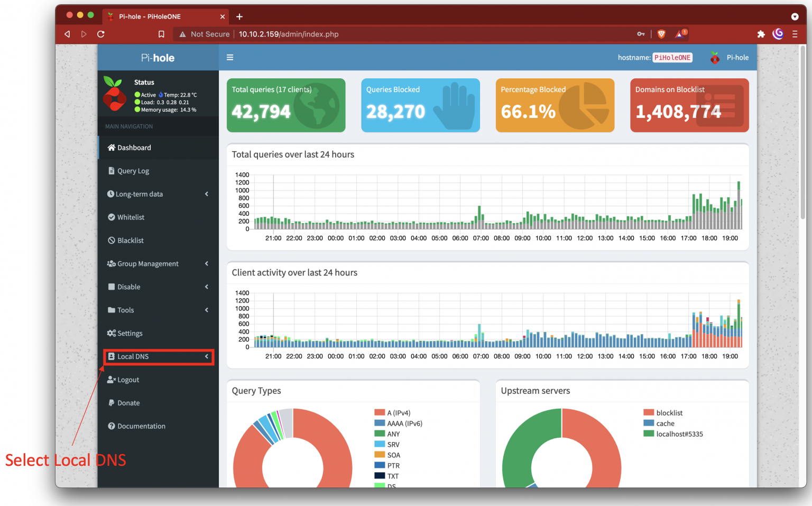Open the Donate page

click(127, 403)
